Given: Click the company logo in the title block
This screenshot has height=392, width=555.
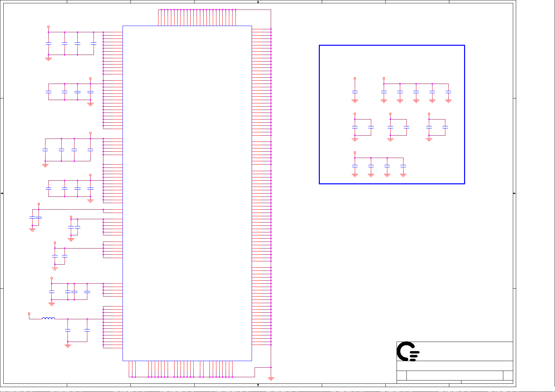Looking at the screenshot, I should click(408, 351).
